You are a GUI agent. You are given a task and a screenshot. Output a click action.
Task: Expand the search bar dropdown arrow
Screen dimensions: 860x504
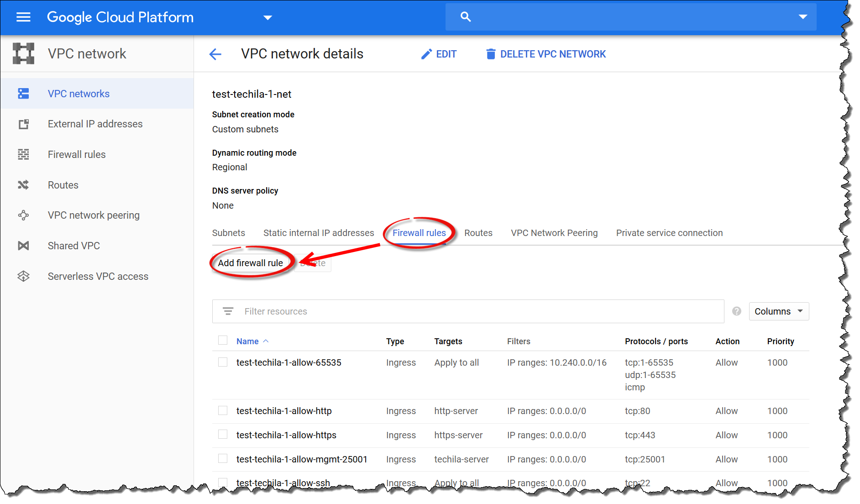(802, 17)
